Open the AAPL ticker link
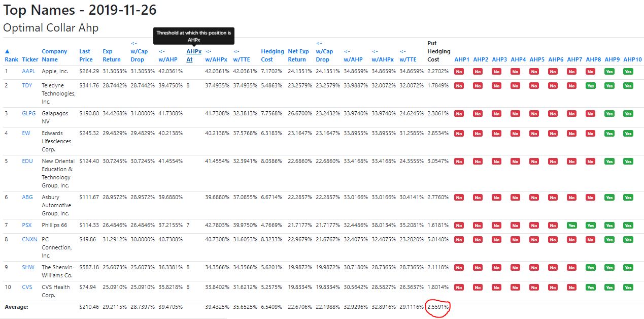The image size is (644, 319). [28, 71]
